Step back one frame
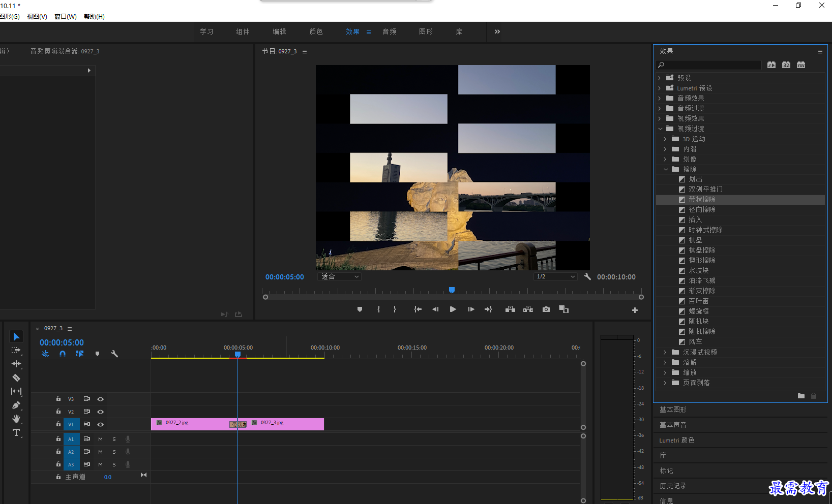The height and width of the screenshot is (504, 832). pyautogui.click(x=435, y=309)
